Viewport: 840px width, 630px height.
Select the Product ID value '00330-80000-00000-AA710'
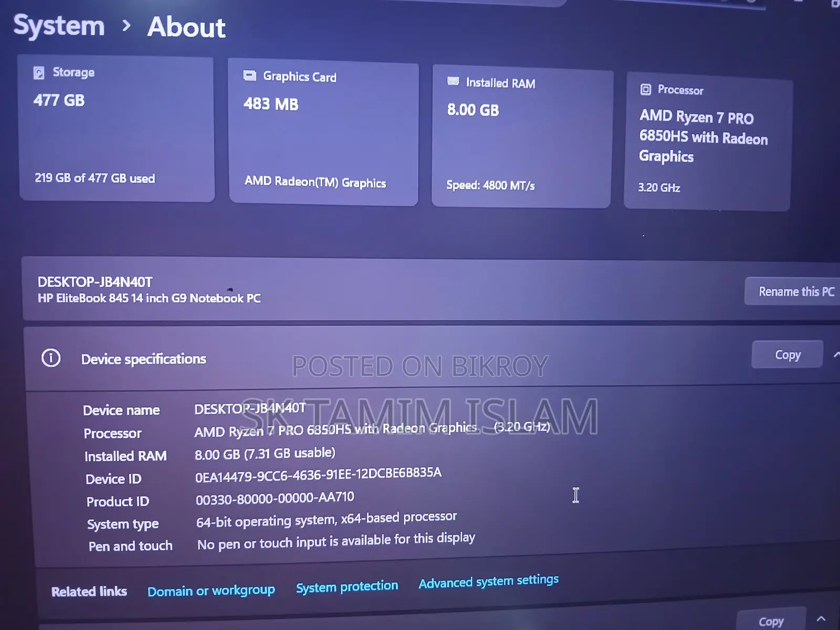pos(275,498)
